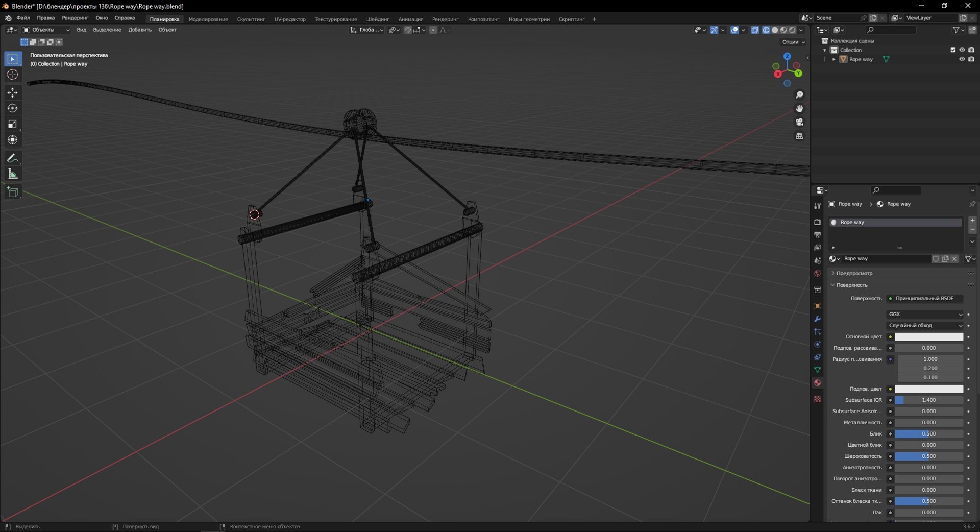Disable Rope way render camera icon
This screenshot has width=980, height=532.
point(971,59)
